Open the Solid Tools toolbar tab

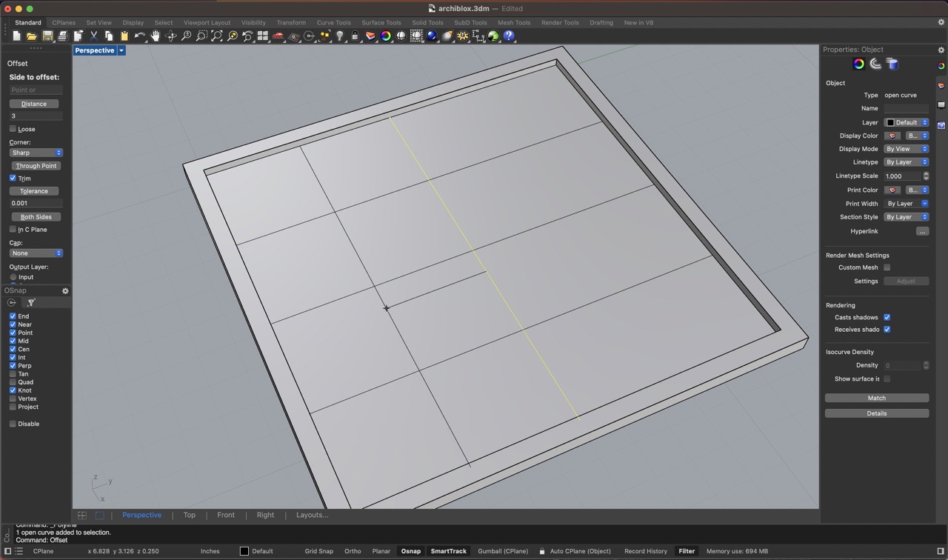(427, 23)
